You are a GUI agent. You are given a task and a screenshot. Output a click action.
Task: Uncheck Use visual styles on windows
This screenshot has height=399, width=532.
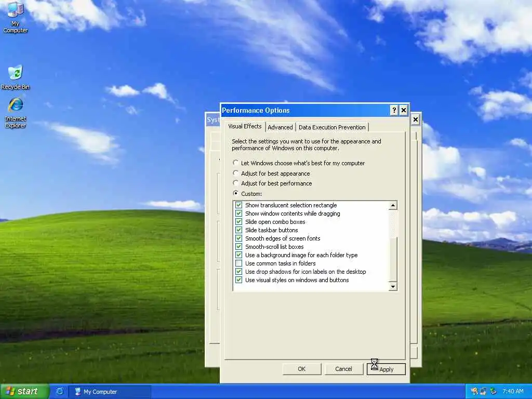[x=238, y=280]
